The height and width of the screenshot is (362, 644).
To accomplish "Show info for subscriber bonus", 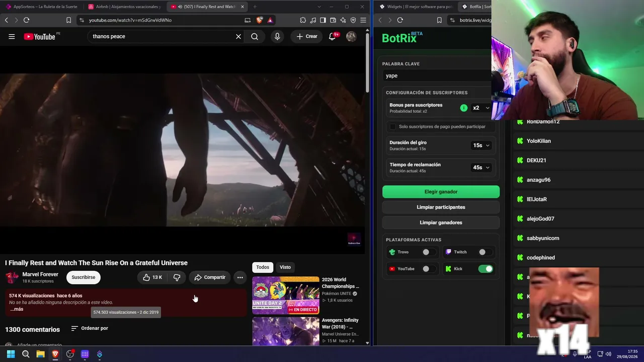I will 464,108.
